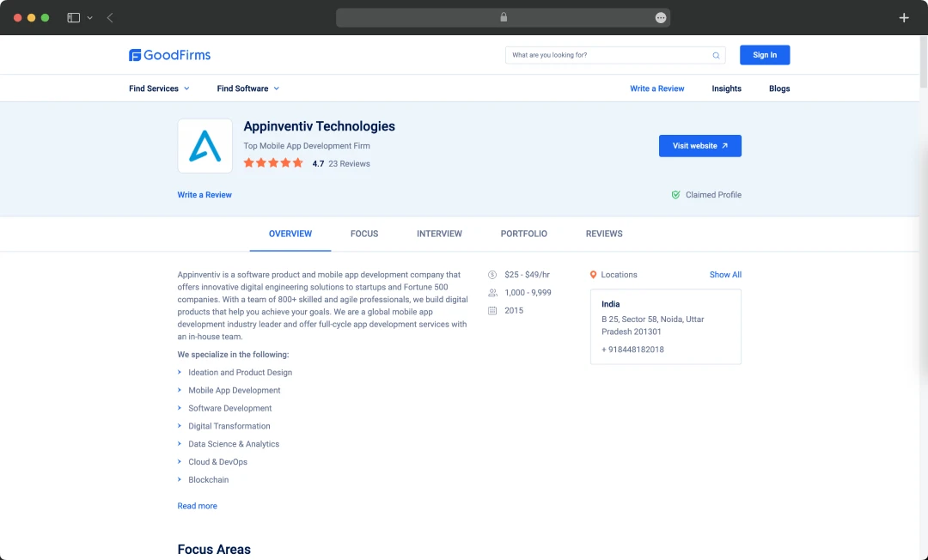Click the hourly rate dollar icon
Viewport: 928px width, 560px height.
491,274
